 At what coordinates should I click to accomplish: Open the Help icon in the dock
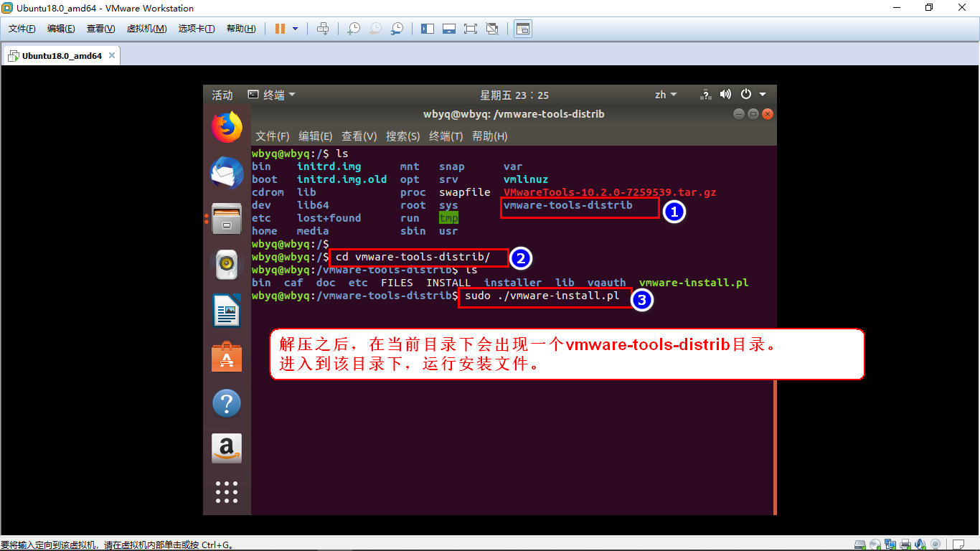tap(226, 403)
